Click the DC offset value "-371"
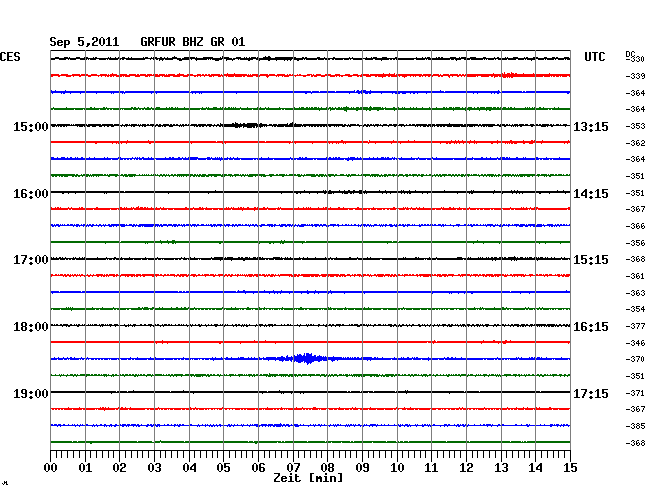650x494 pixels. [x=635, y=393]
